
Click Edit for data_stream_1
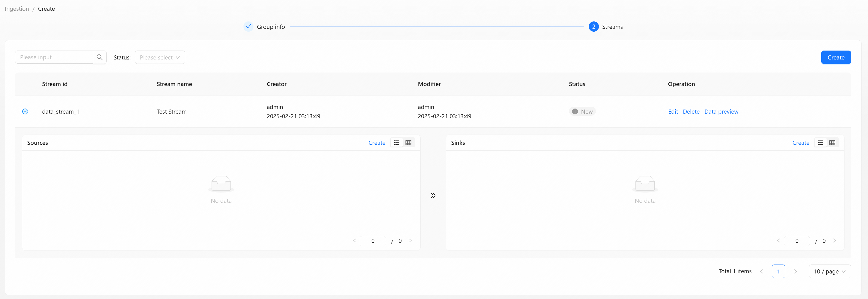pyautogui.click(x=673, y=111)
